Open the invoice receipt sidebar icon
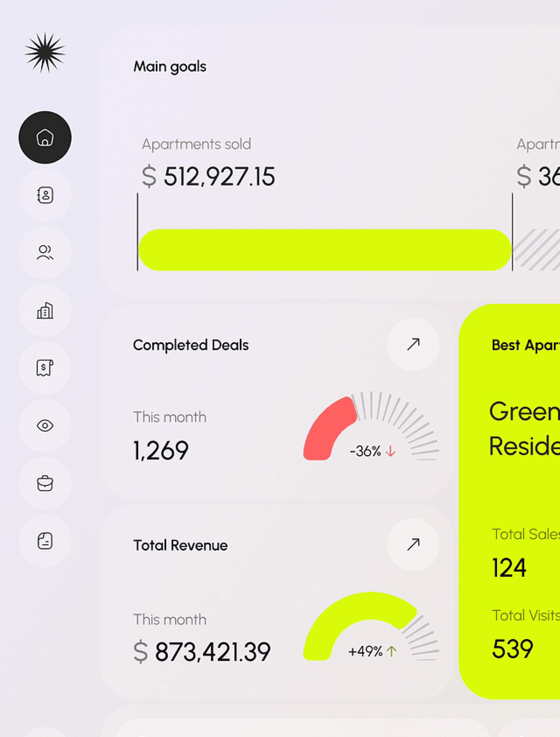The width and height of the screenshot is (560, 737). (45, 368)
